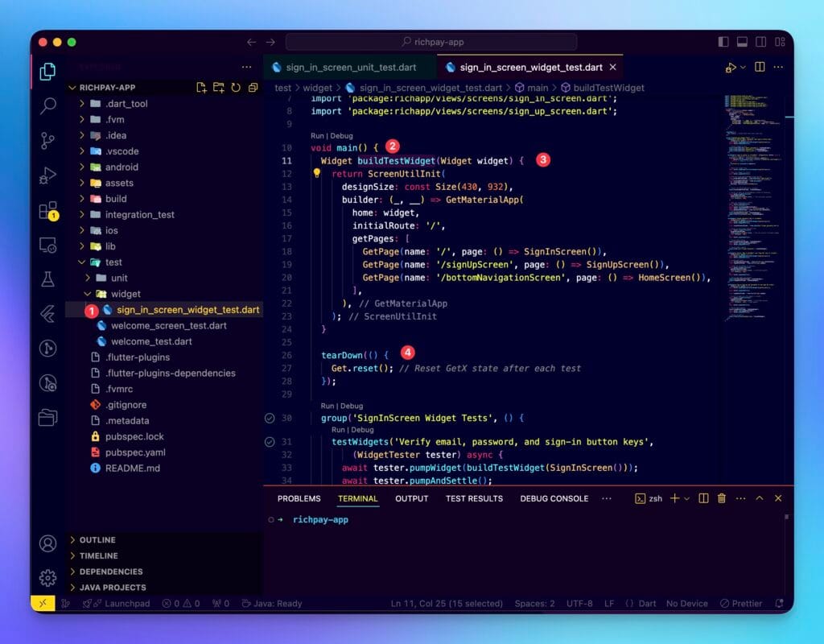Collapse all folders in Explorer
824x644 pixels.
(x=253, y=87)
